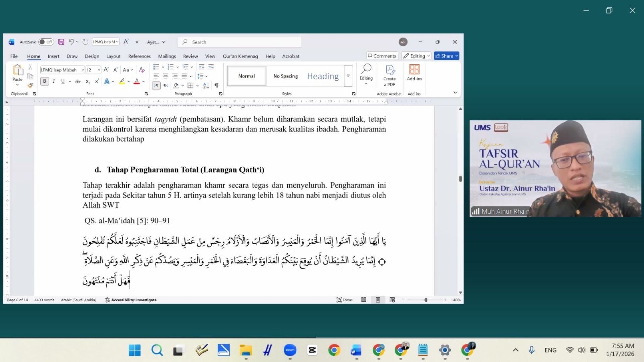Click the Share button
Screen dimensions: 644x362
[x=446, y=56]
